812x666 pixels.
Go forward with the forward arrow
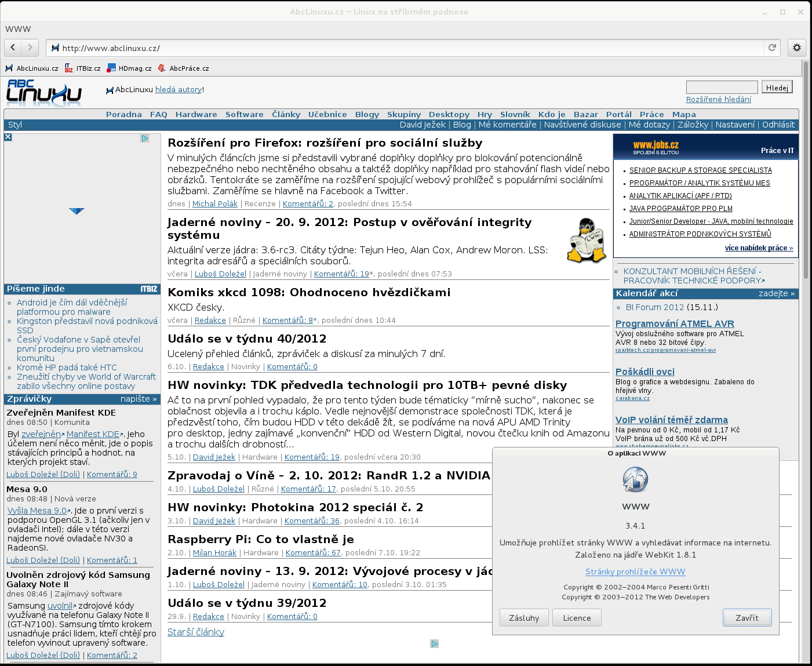[30, 48]
